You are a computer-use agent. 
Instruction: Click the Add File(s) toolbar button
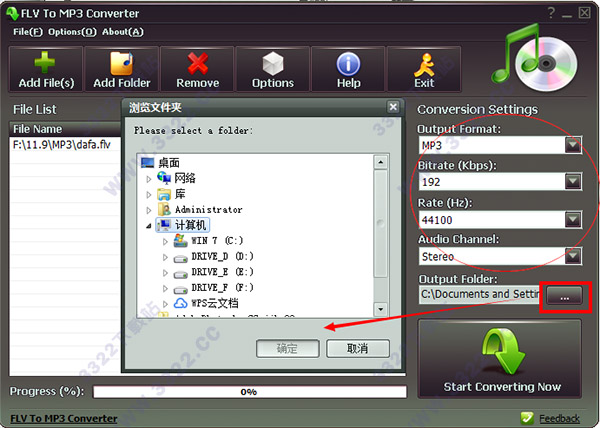(46, 69)
